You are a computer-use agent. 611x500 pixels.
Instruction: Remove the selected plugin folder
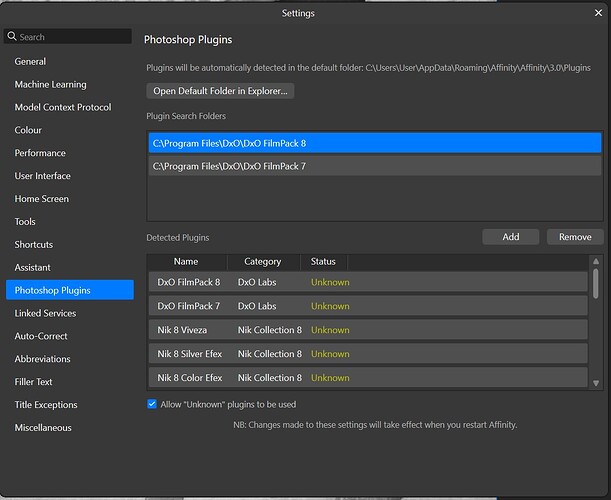pyautogui.click(x=575, y=237)
